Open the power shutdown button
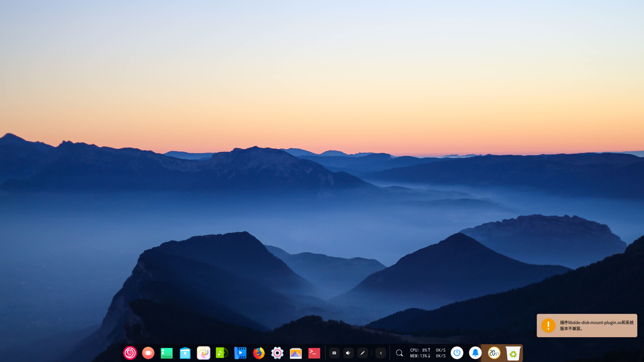Viewport: 644px width, 362px height. pyautogui.click(x=457, y=353)
